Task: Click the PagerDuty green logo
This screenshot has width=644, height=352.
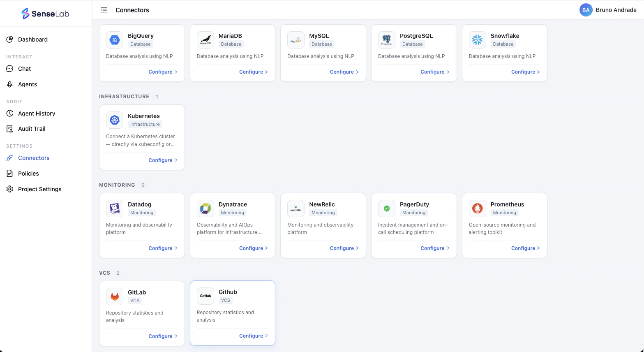Action: pos(387,208)
